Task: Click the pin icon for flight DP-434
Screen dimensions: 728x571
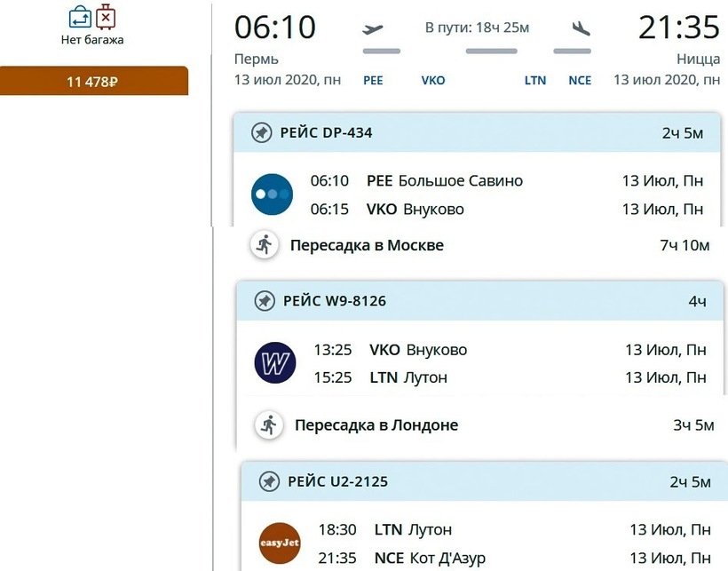Action: (x=260, y=133)
